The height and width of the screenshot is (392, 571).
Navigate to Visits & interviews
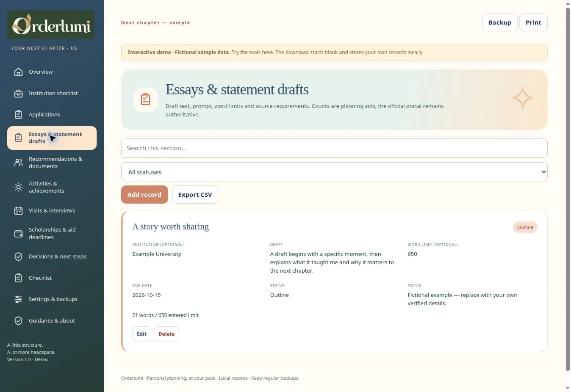click(x=52, y=211)
